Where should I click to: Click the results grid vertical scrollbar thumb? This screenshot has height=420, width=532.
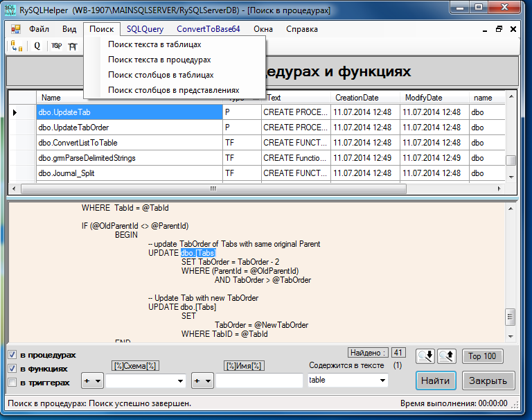511,160
